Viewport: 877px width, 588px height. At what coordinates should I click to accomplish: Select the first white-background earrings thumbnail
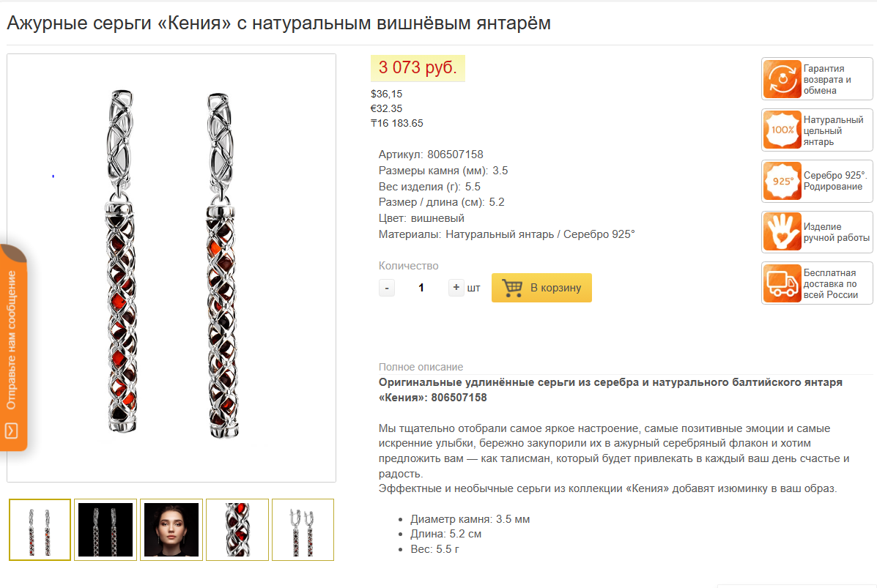coord(40,530)
